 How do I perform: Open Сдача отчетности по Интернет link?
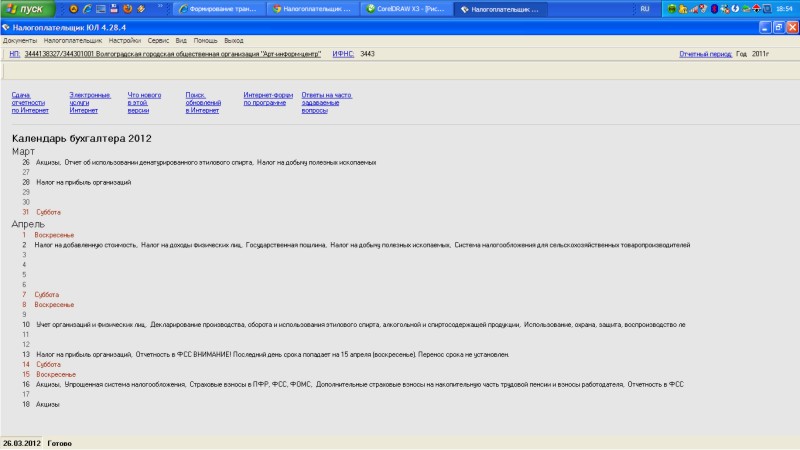(29, 102)
